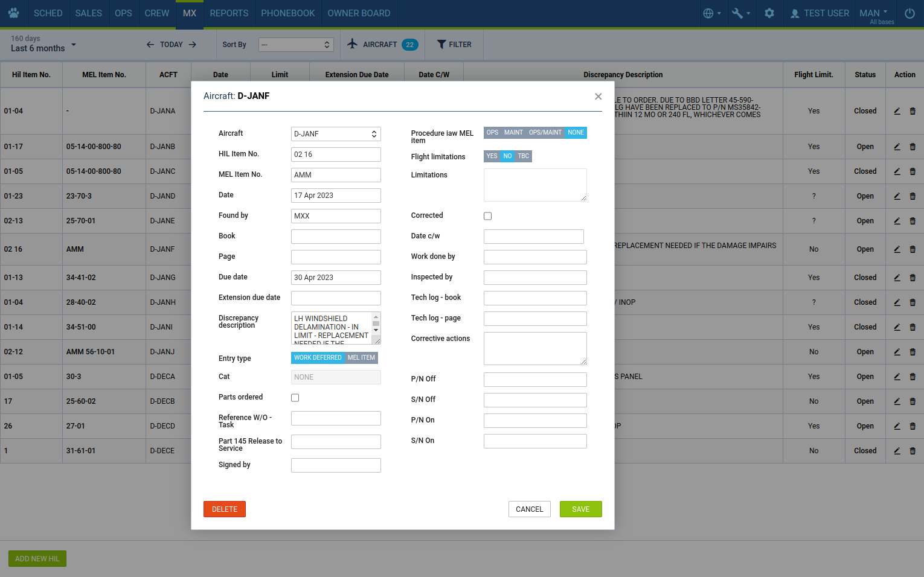Click edit pencil icon for D-JANA row
Viewport: 924px width, 577px height.
[897, 111]
